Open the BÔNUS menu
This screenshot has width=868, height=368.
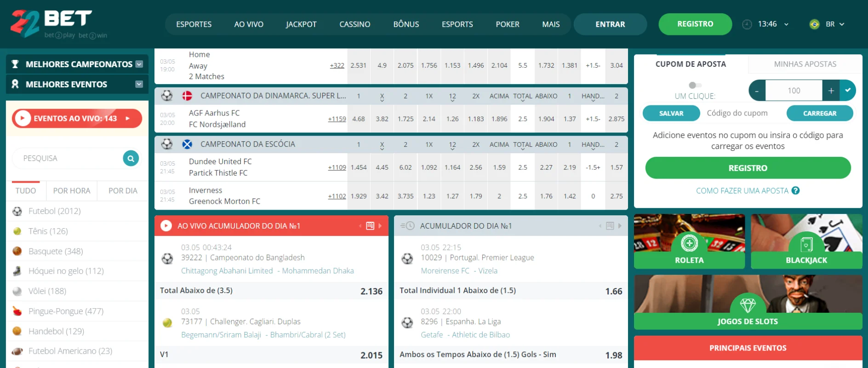click(406, 24)
